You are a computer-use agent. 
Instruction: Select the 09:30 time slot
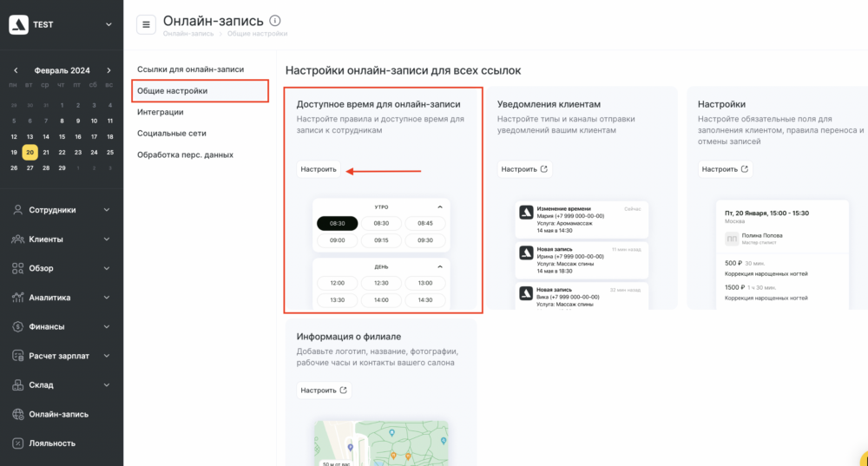[425, 240]
